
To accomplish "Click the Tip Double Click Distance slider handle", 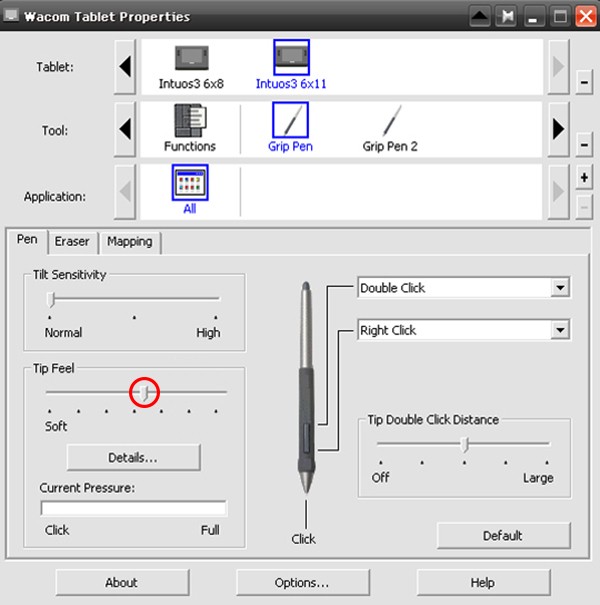I will [466, 444].
